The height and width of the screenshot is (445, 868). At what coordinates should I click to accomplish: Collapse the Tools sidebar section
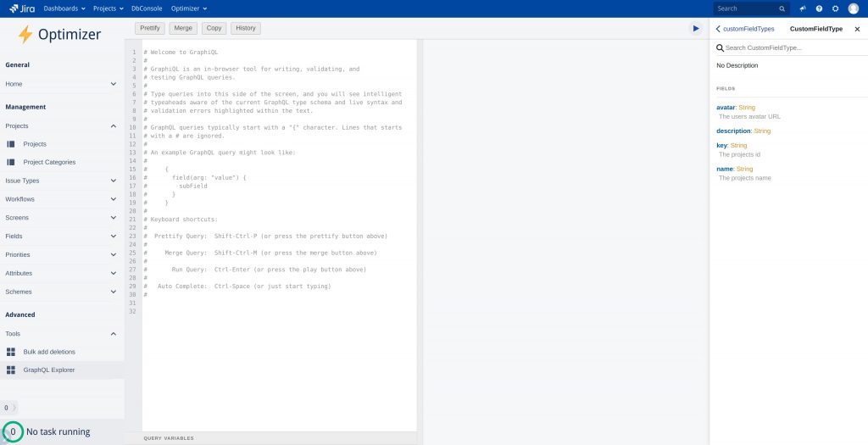[114, 334]
